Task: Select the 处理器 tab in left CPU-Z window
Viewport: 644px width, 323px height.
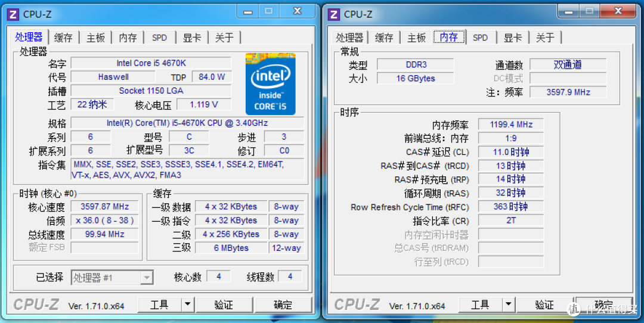Action: coord(29,37)
